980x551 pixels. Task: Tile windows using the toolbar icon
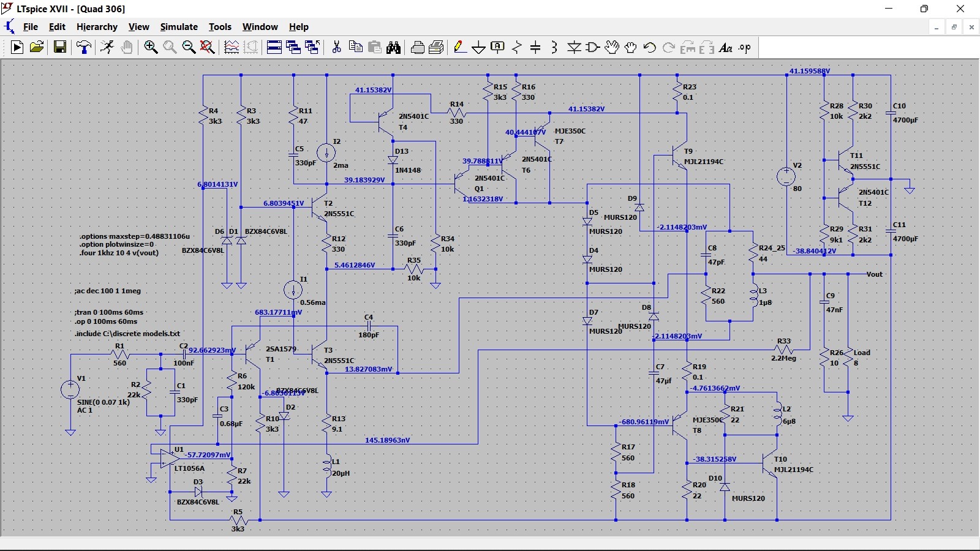pyautogui.click(x=274, y=47)
